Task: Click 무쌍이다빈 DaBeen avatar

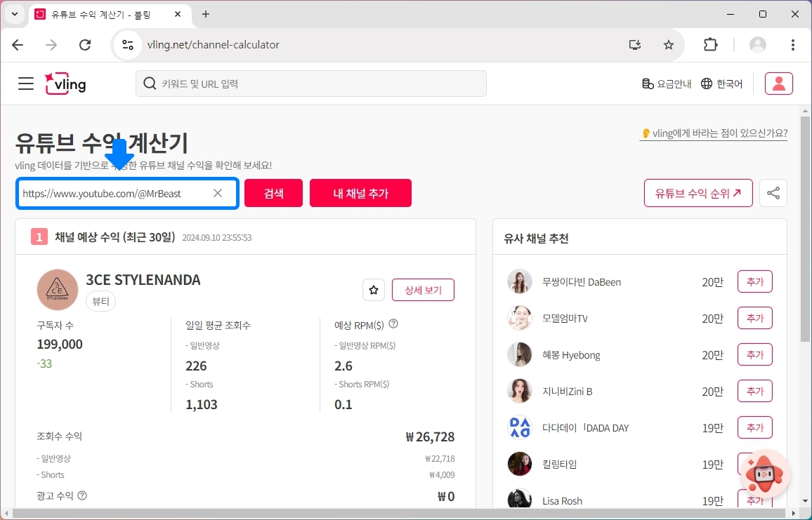Action: pos(519,281)
